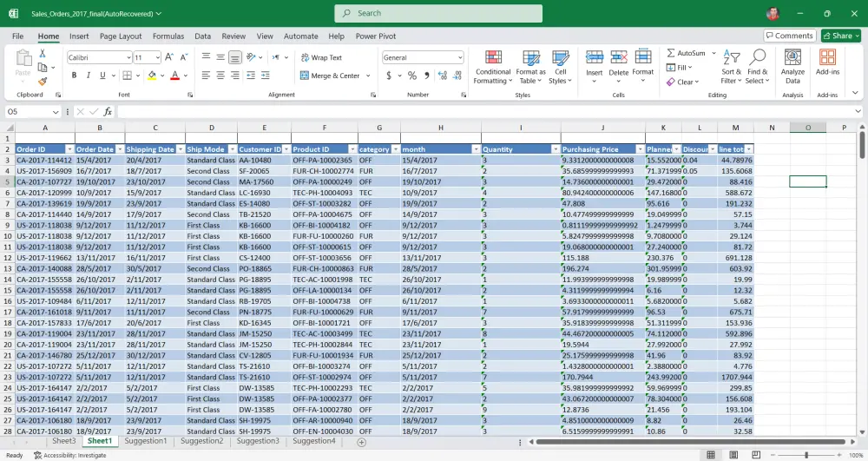Viewport: 868px width, 461px height.
Task: Click the Comments button
Action: click(x=789, y=36)
